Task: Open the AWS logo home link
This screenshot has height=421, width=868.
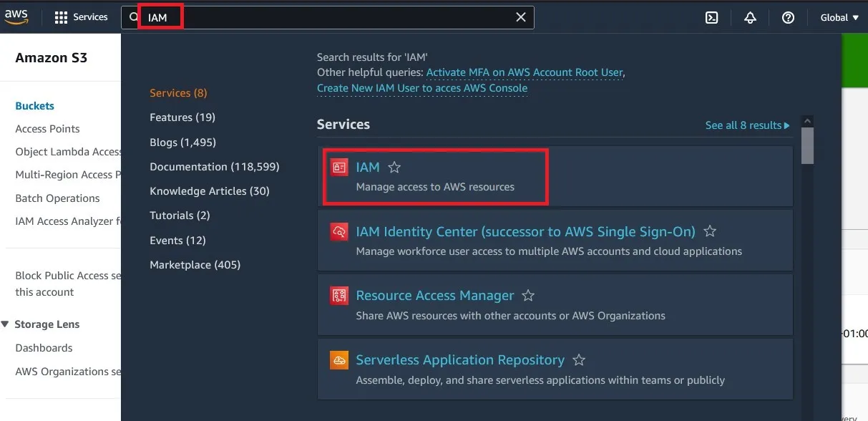Action: click(16, 17)
